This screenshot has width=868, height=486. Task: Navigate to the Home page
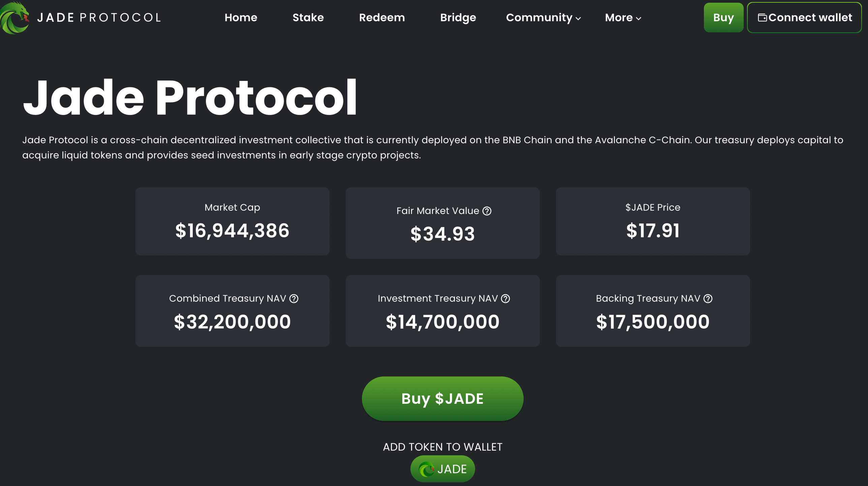click(x=241, y=18)
